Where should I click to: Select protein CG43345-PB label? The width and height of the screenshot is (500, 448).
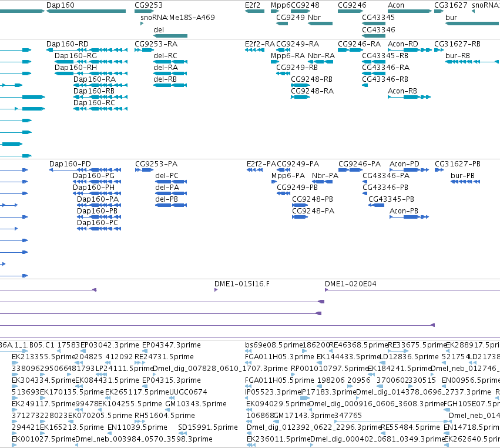point(391,199)
